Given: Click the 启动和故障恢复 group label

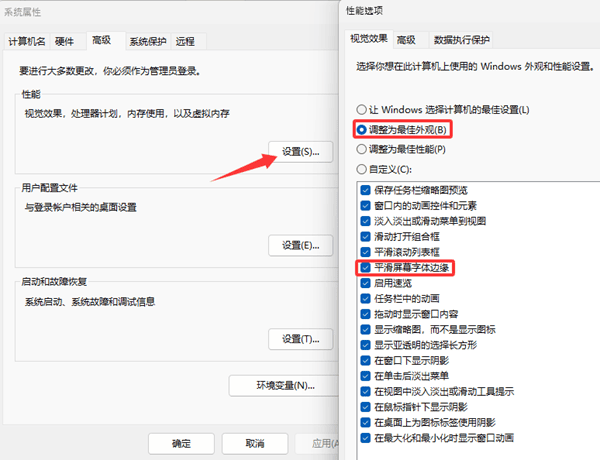Looking at the screenshot, I should click(54, 282).
